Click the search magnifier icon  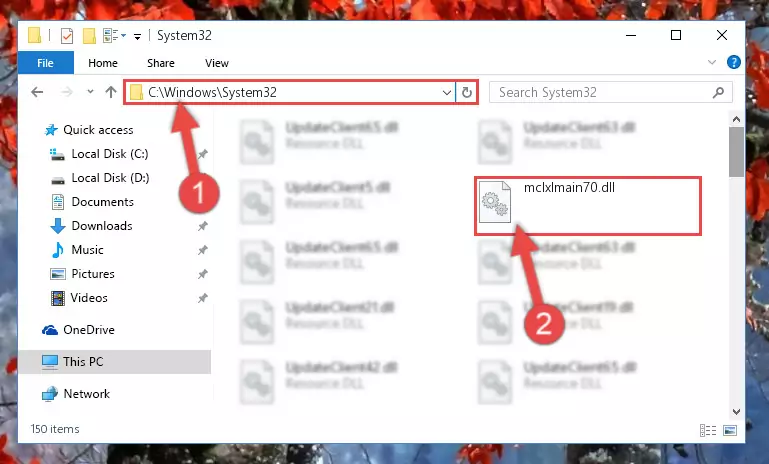tap(718, 92)
